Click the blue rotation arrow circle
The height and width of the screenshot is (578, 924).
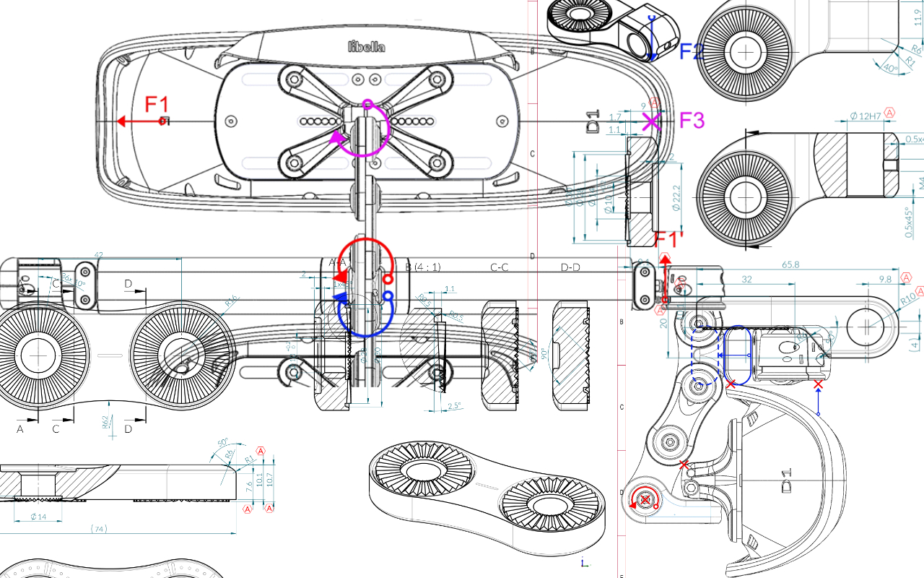pos(366,315)
